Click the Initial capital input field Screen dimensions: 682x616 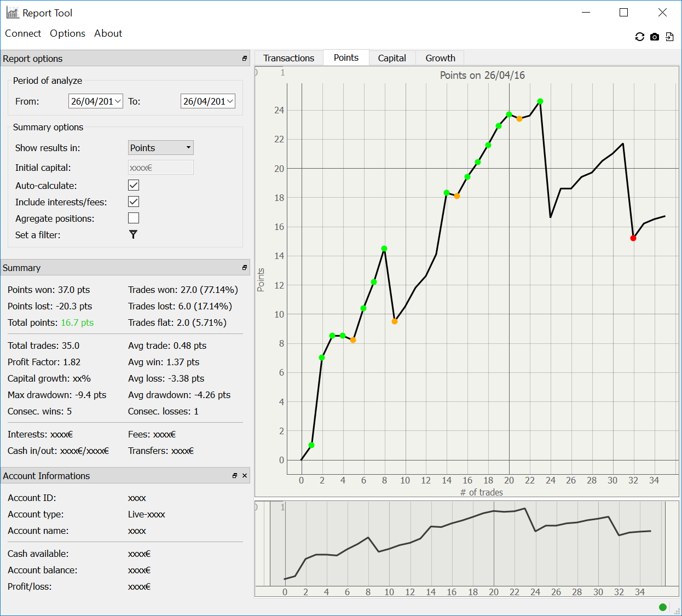click(160, 168)
